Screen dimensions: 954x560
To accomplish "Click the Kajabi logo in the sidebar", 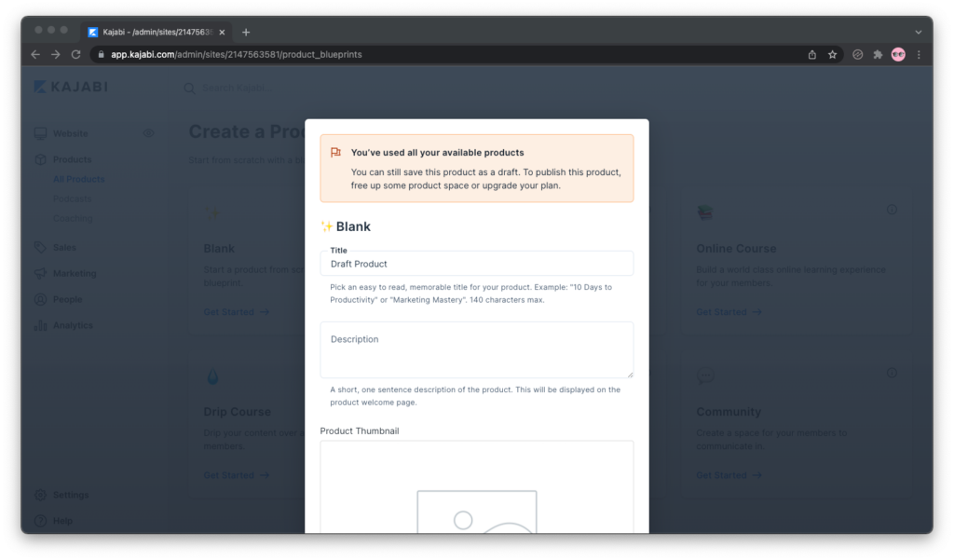I will click(x=71, y=87).
